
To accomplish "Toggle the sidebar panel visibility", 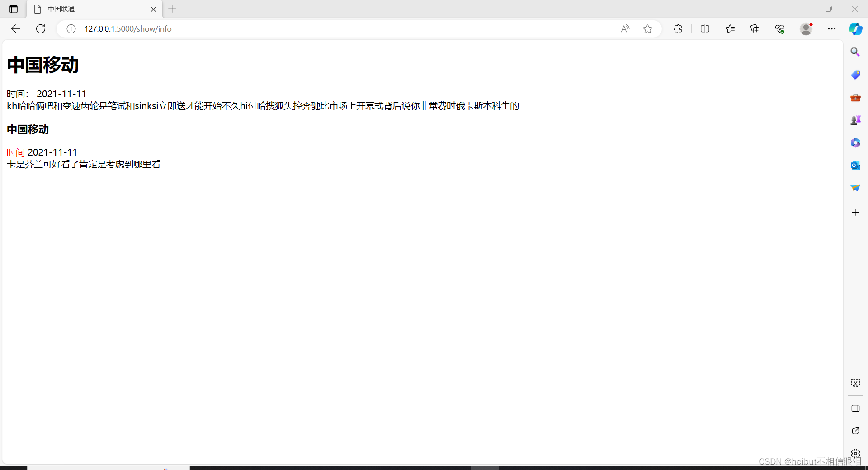I will (x=856, y=408).
